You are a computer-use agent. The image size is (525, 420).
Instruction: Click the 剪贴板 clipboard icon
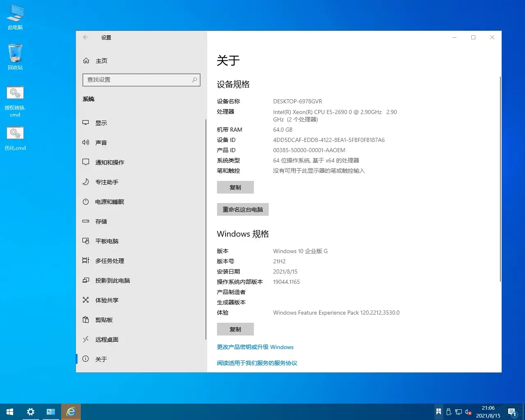click(86, 320)
